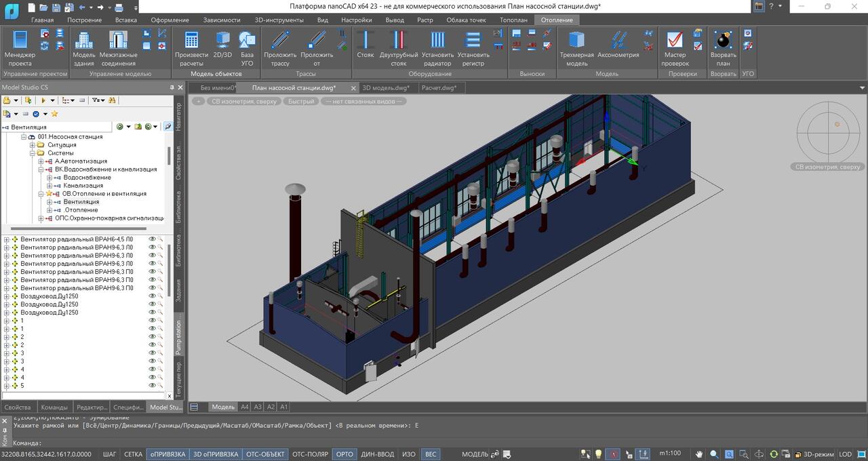Choose Установить радиатор tool
Image resolution: width=868 pixels, height=461 pixels.
(437, 47)
